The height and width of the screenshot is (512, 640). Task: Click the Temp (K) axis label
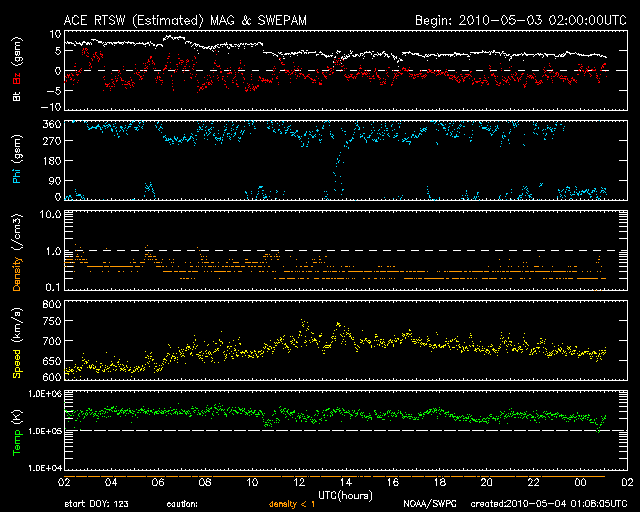tap(16, 431)
